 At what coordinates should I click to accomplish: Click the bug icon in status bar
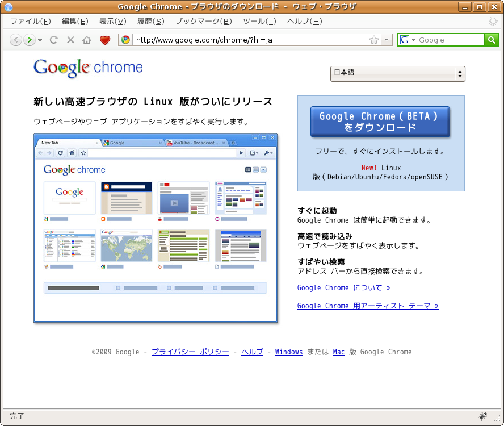point(482,416)
